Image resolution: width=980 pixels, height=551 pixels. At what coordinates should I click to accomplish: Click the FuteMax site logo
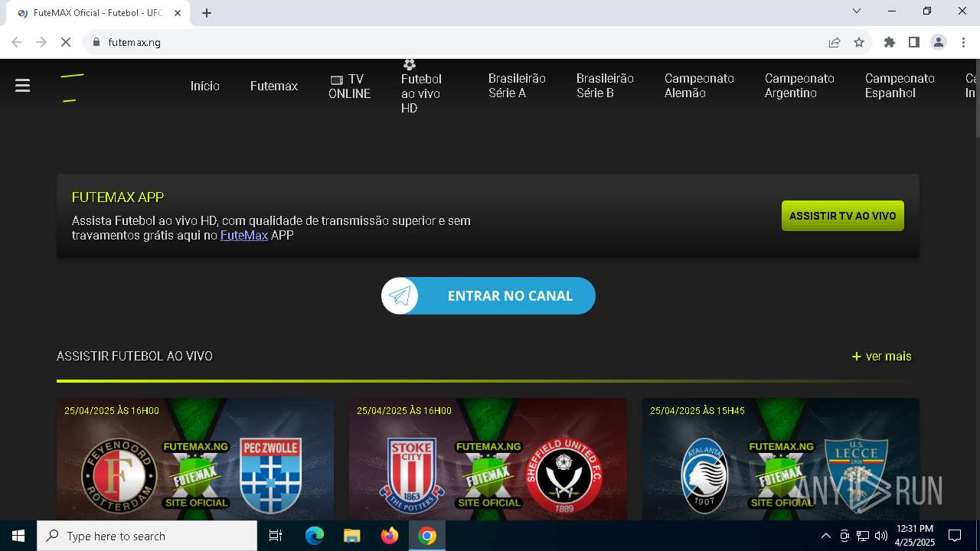tap(73, 87)
